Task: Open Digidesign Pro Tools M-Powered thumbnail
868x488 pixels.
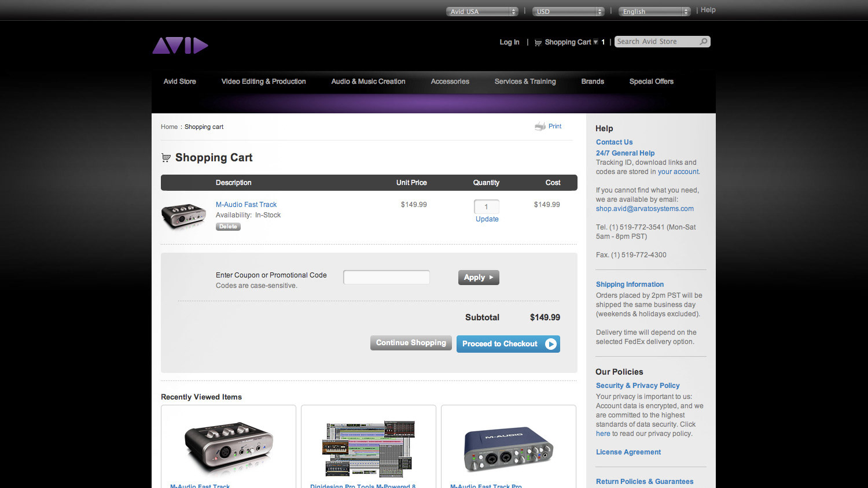Action: coord(369,449)
